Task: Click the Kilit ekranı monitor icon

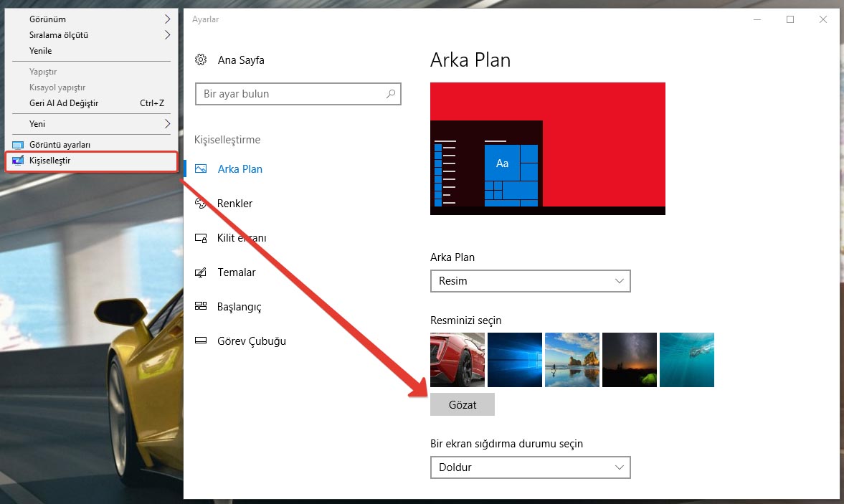Action: point(201,238)
